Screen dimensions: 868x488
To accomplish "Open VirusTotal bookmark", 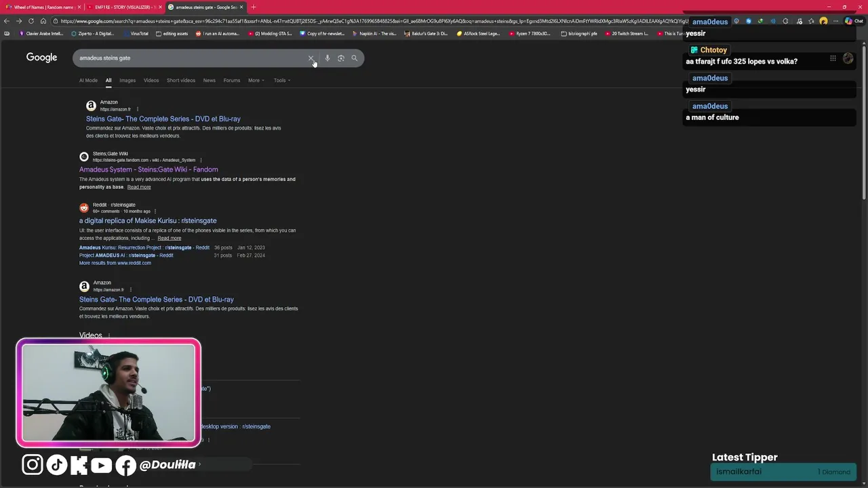I will click(x=136, y=33).
